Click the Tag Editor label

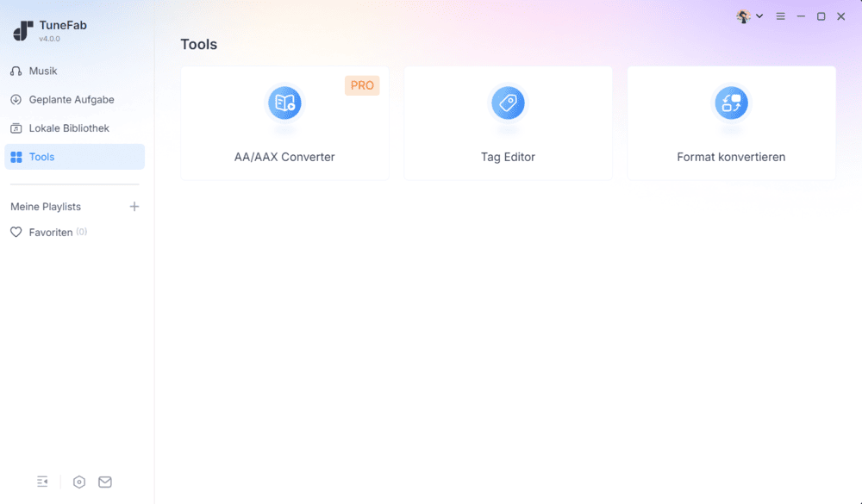tap(508, 158)
